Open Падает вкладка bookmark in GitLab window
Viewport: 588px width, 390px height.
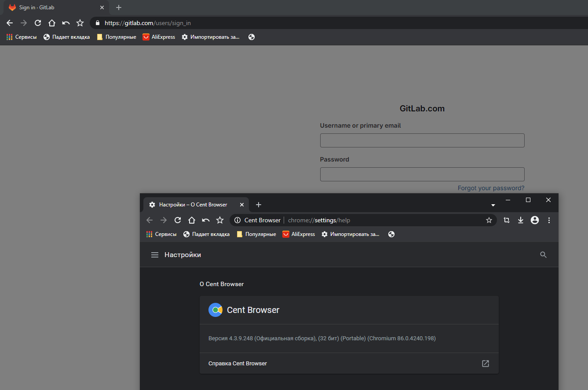(x=66, y=37)
